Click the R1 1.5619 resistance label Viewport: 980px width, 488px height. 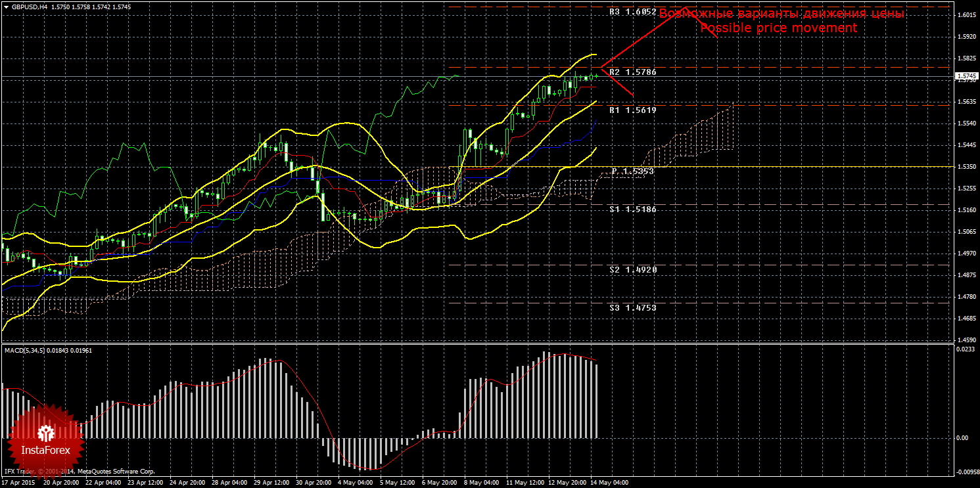click(x=632, y=110)
